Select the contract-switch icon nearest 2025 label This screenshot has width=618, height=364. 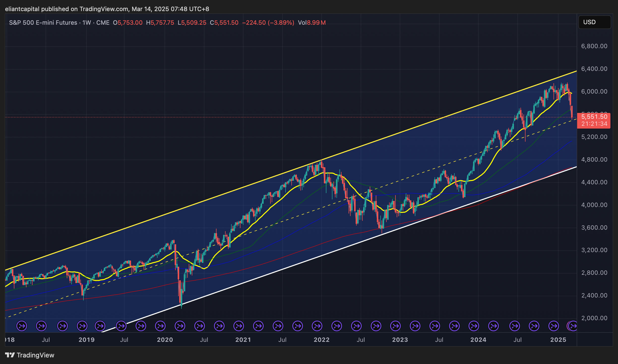554,326
